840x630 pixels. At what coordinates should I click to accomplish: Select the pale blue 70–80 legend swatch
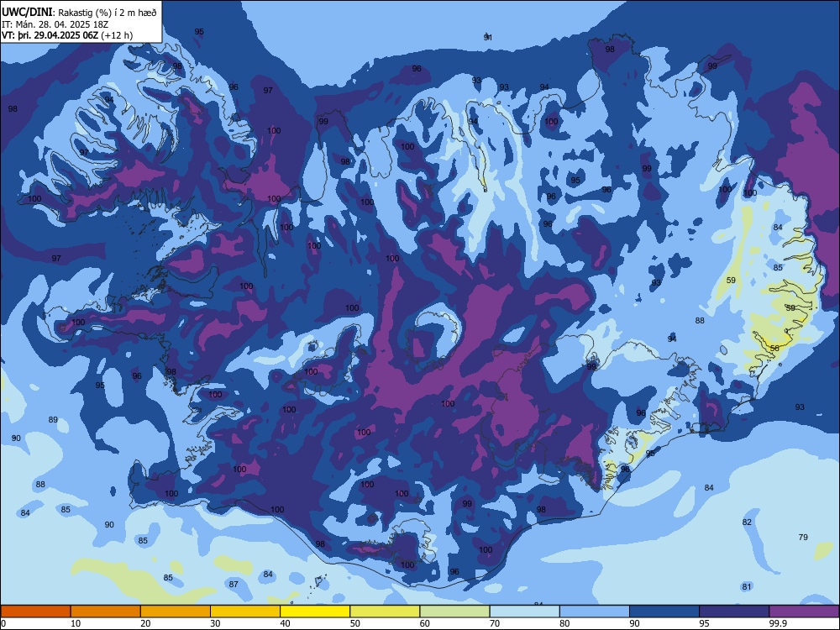pyautogui.click(x=524, y=612)
